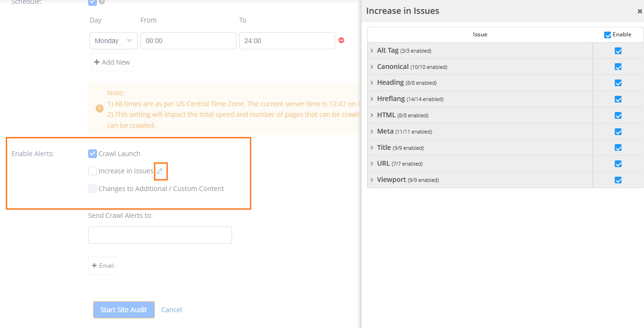Screen dimensions: 644x328
Task: Click the help question mark icon next to Schedule
Action: coord(102,2)
